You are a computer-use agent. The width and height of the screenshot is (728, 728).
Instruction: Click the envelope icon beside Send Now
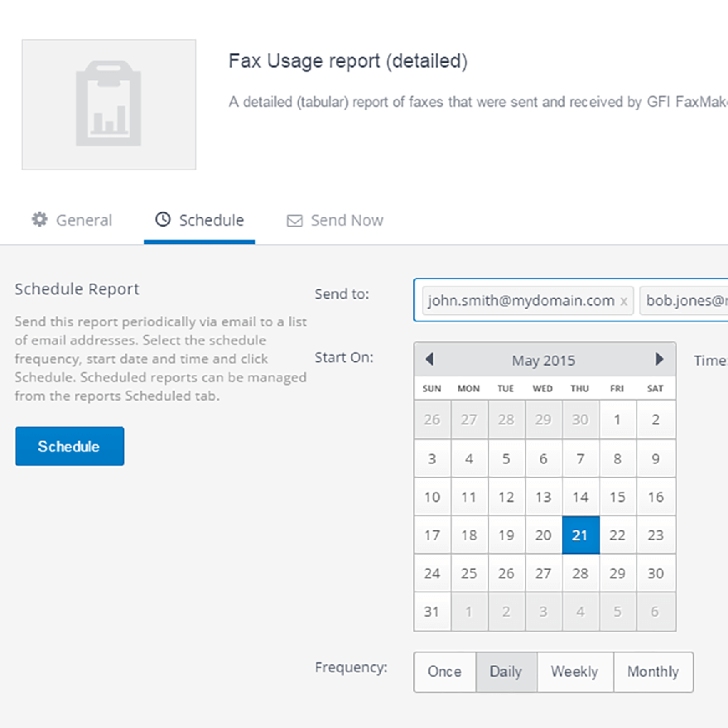[x=294, y=220]
